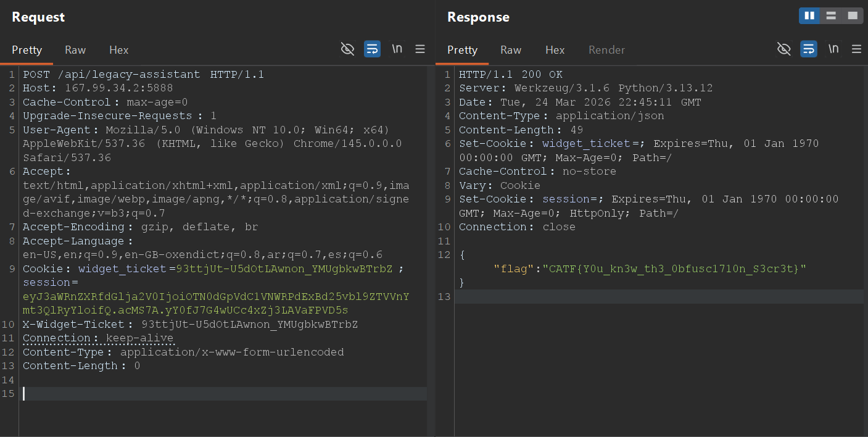This screenshot has height=437, width=868.
Task: Click the X-Widget-Ticket header line
Action: [190, 324]
